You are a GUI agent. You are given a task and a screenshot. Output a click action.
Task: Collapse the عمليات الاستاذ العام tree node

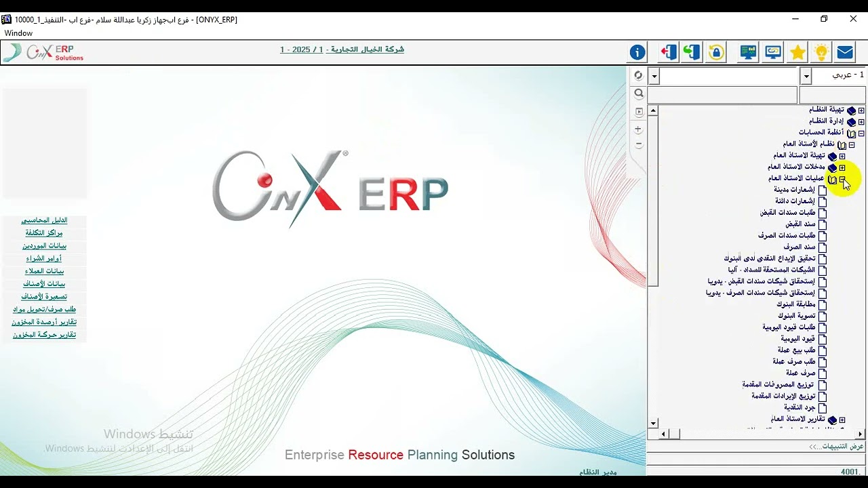tap(842, 180)
